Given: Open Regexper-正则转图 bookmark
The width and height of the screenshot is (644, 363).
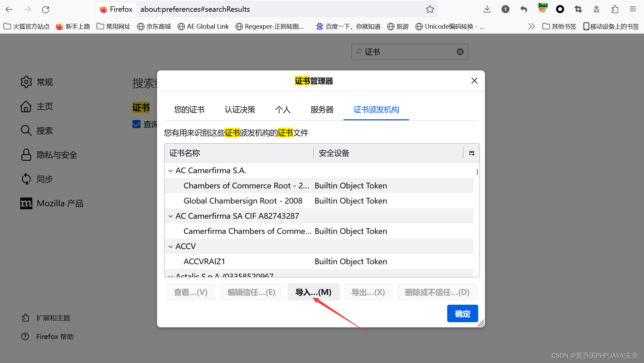Looking at the screenshot, I should point(270,26).
